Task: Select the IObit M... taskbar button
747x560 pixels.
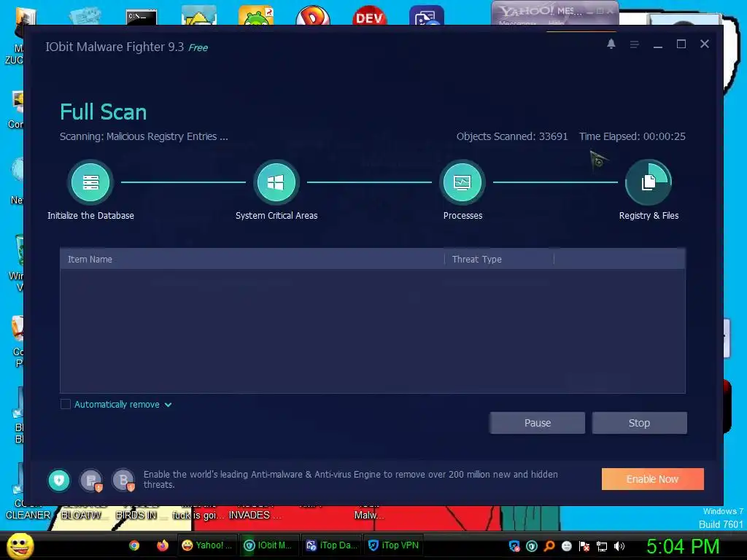Action: 268,545
